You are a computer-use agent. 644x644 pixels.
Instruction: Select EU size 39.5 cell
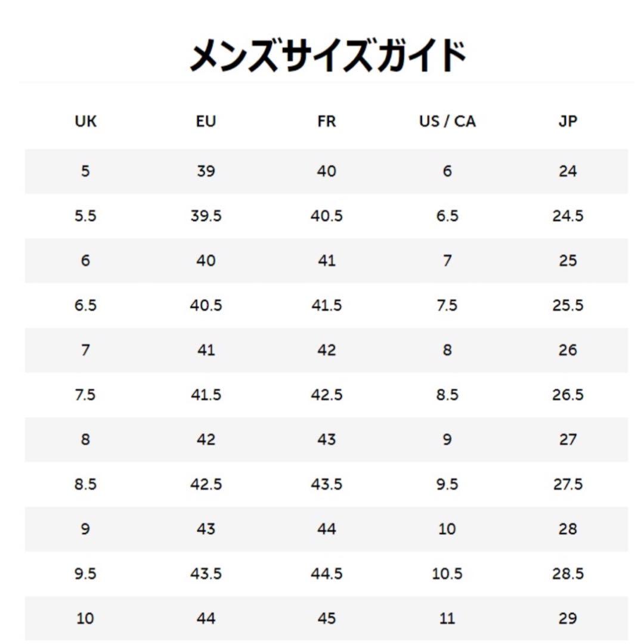[206, 216]
